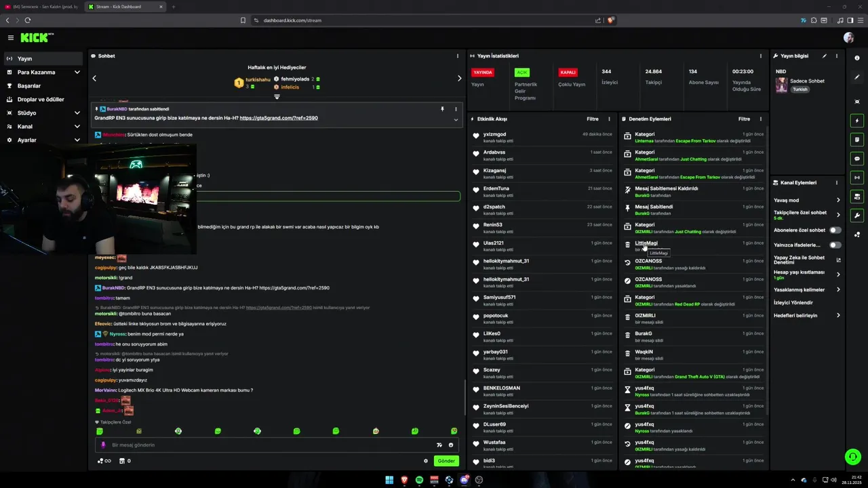
Task: Open the gta5grand.com link in pinned message
Action: 279,118
